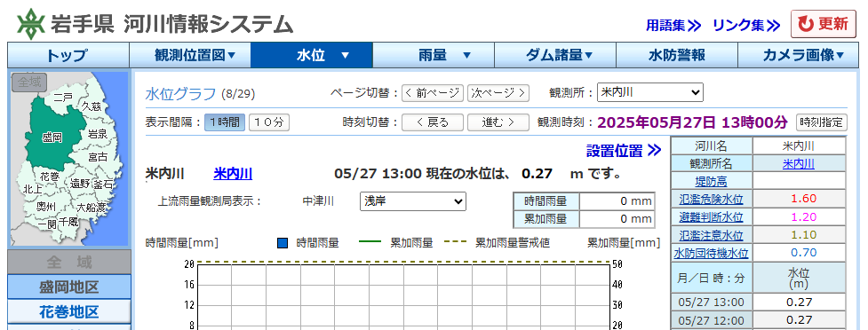Open the カメラ画像 menu
The image size is (868, 330).
point(799,55)
